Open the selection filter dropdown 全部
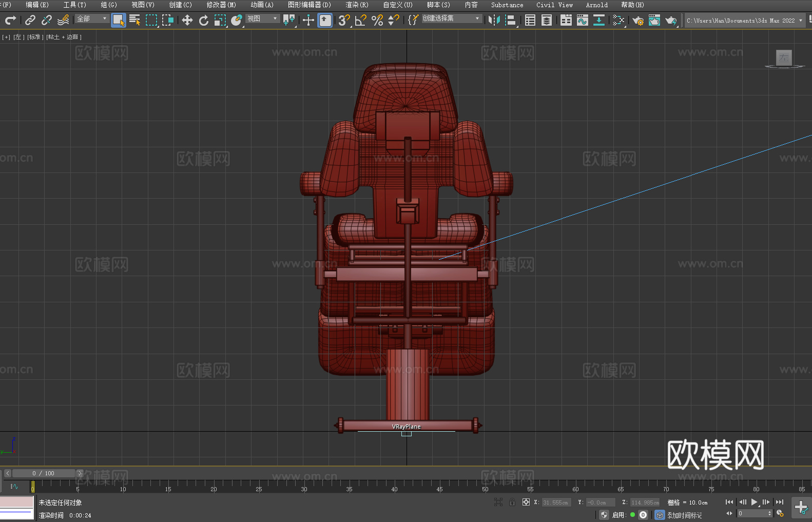812x522 pixels. (x=92, y=18)
